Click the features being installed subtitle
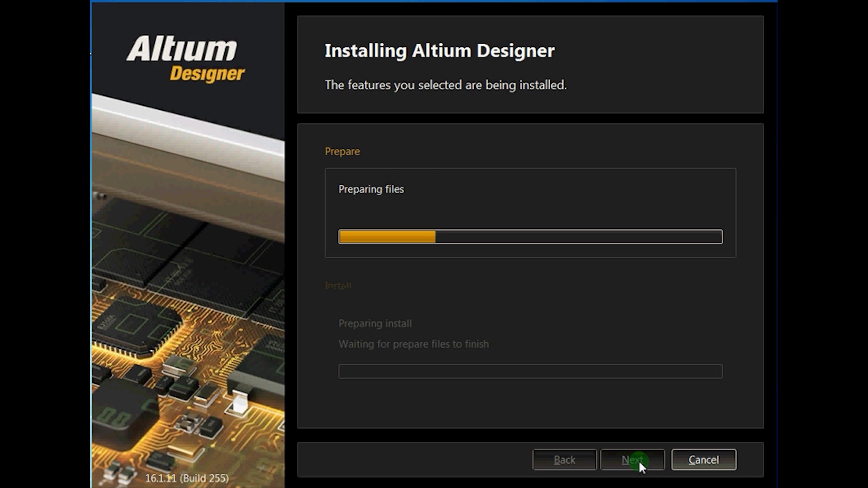The width and height of the screenshot is (868, 488). point(445,85)
